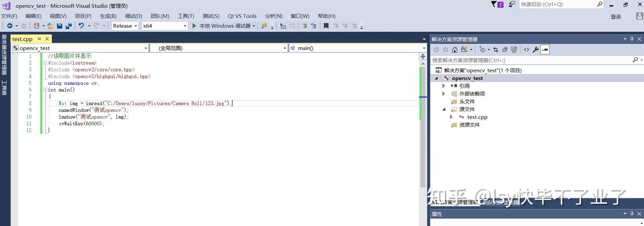Auto-hide the 属性 panel with its pin

click(632, 214)
